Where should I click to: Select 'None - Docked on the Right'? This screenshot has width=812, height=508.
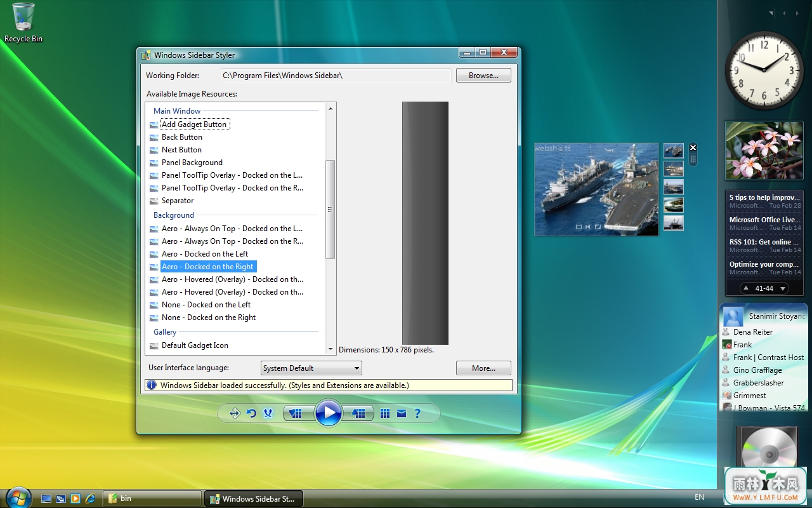[x=208, y=317]
